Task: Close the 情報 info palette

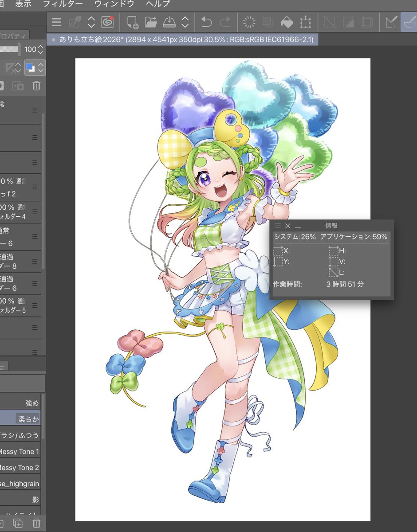Action: click(x=287, y=226)
